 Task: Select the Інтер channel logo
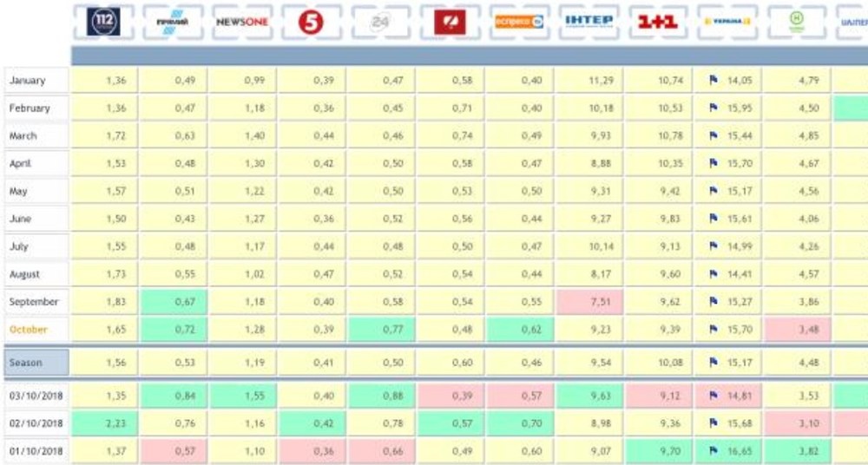[589, 22]
